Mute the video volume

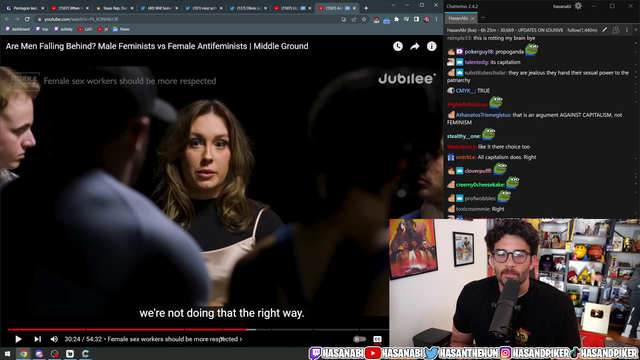54,339
